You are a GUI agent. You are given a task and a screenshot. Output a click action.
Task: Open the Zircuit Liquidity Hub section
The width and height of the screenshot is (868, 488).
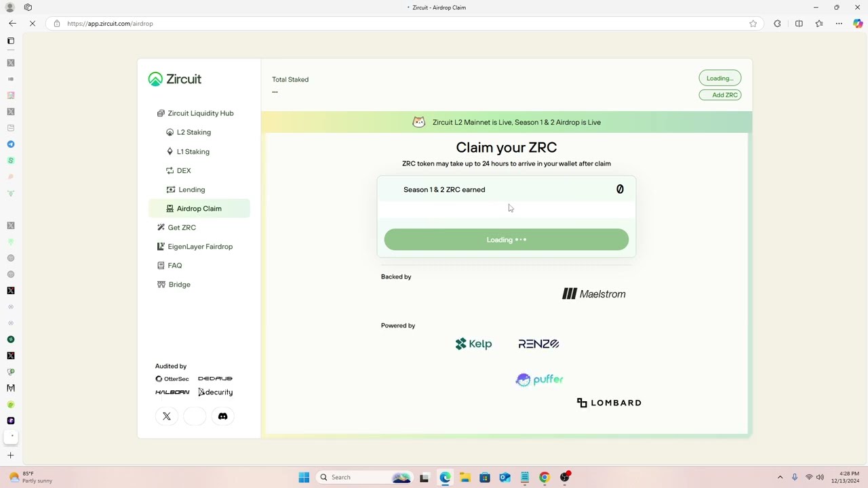pos(195,113)
